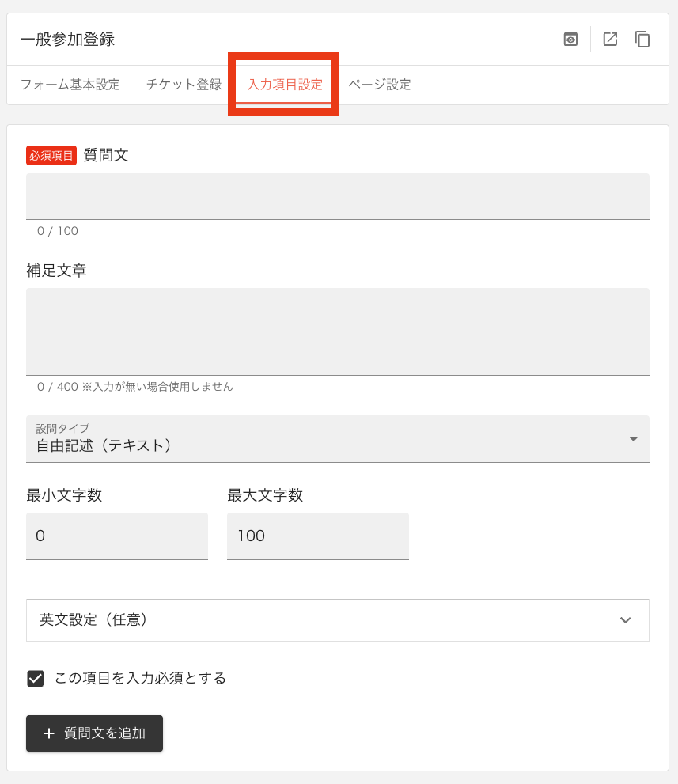Click the preview eye icon at top right
678x784 pixels.
click(x=570, y=39)
